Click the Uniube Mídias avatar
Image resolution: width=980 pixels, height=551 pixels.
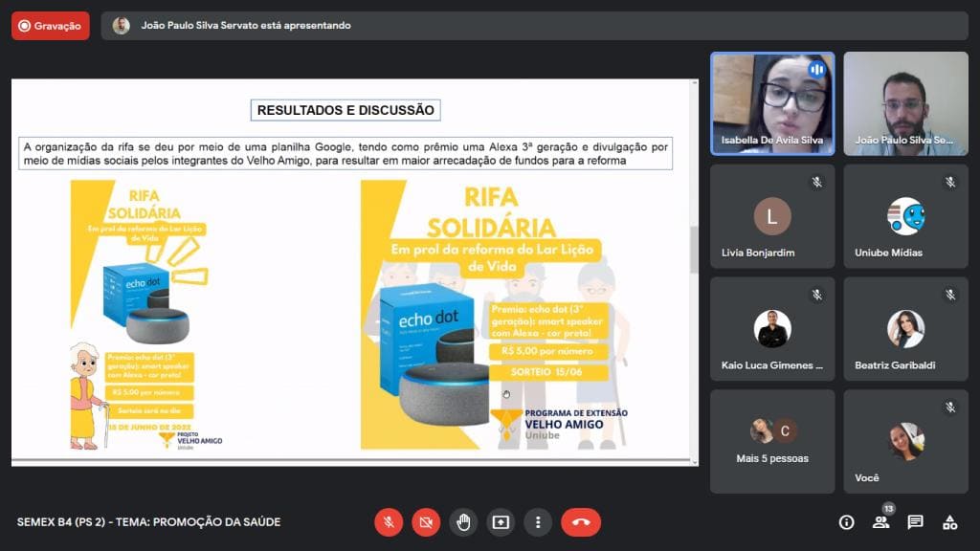point(905,216)
